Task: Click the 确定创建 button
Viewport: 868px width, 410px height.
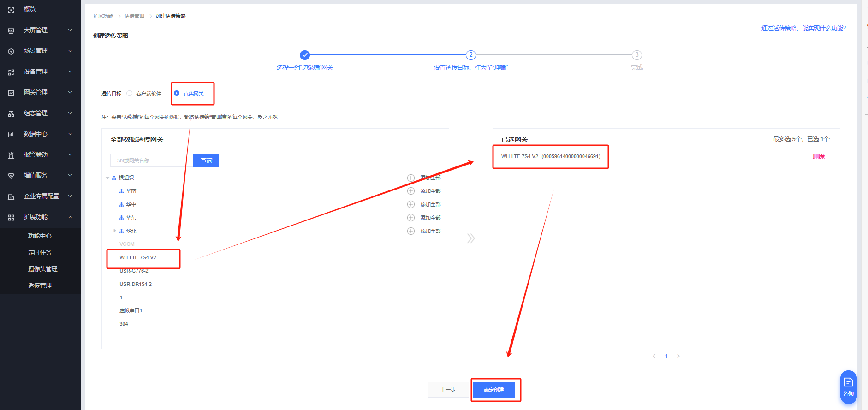Action: pos(493,390)
